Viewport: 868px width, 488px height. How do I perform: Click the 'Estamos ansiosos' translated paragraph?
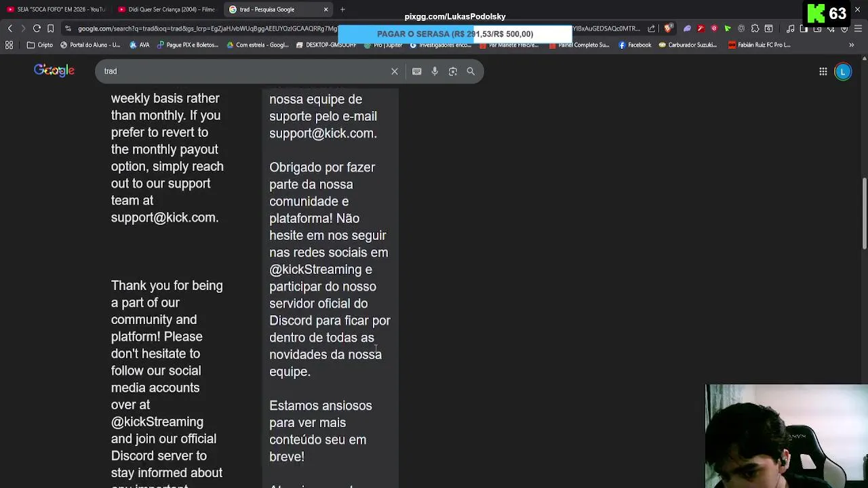coord(321,431)
